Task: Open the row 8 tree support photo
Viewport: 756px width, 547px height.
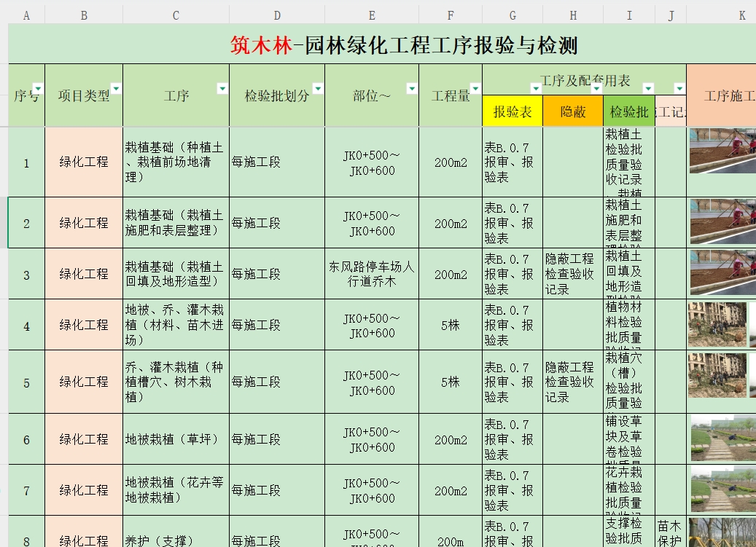Action: pos(722,532)
